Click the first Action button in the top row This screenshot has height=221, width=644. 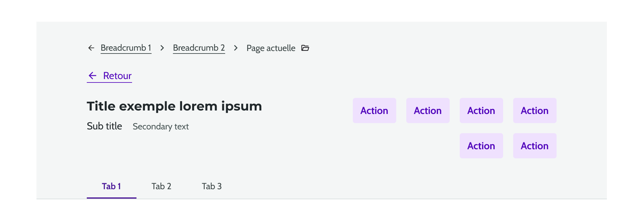374,110
